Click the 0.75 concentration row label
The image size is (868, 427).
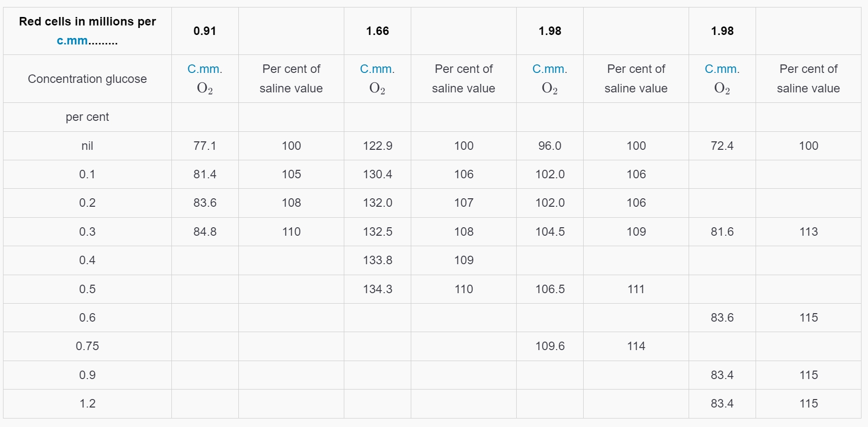[87, 346]
